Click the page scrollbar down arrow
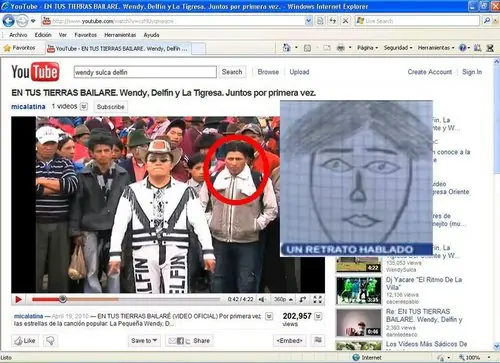 (x=497, y=347)
